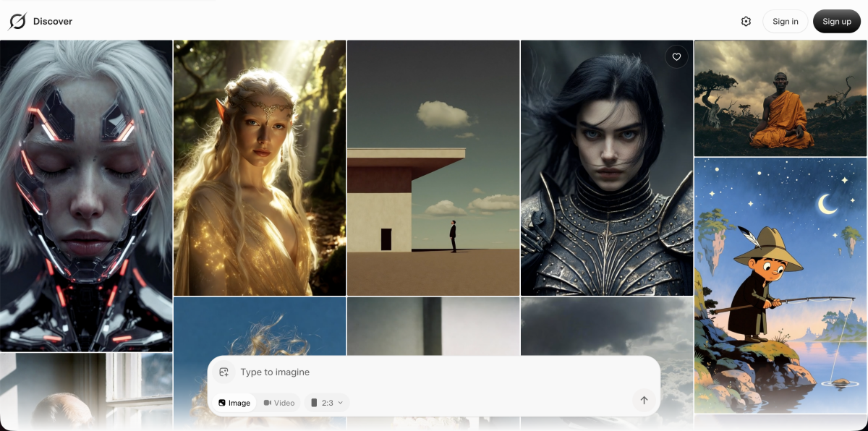Screen dimensions: 868x431
Task: Open the minimalist building with clouds image
Action: 433,166
